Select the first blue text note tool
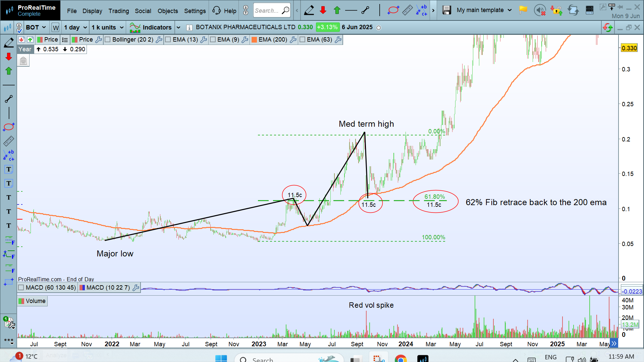This screenshot has width=644, height=362. point(9,169)
